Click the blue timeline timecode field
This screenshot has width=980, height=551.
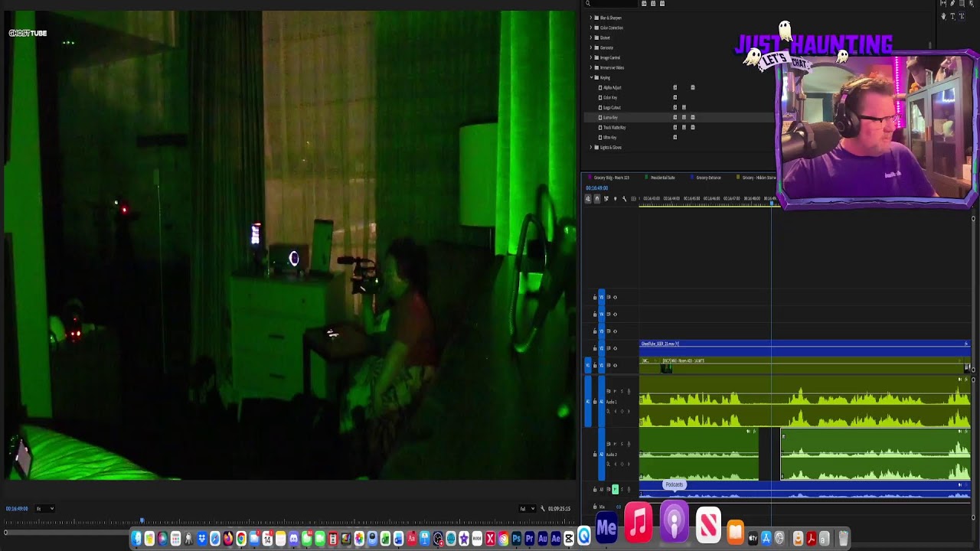point(597,188)
